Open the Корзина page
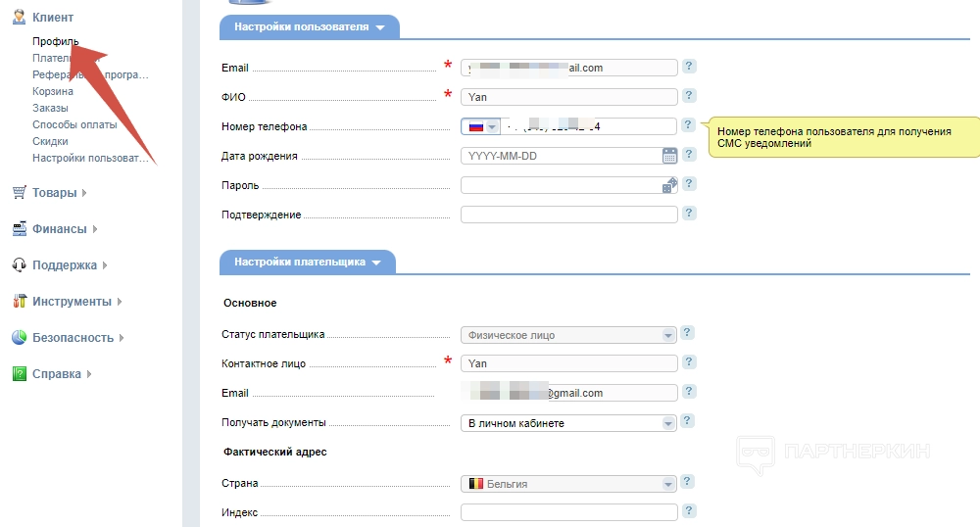 coord(53,91)
